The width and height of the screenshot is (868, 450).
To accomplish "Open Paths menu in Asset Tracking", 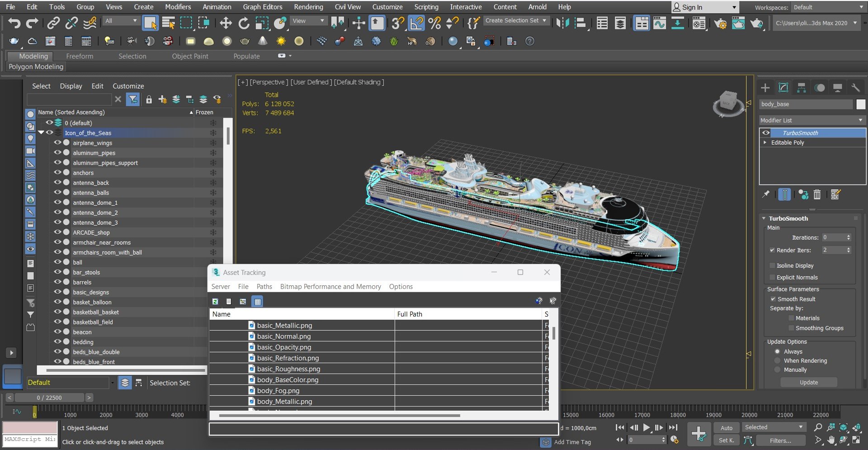I will (264, 287).
